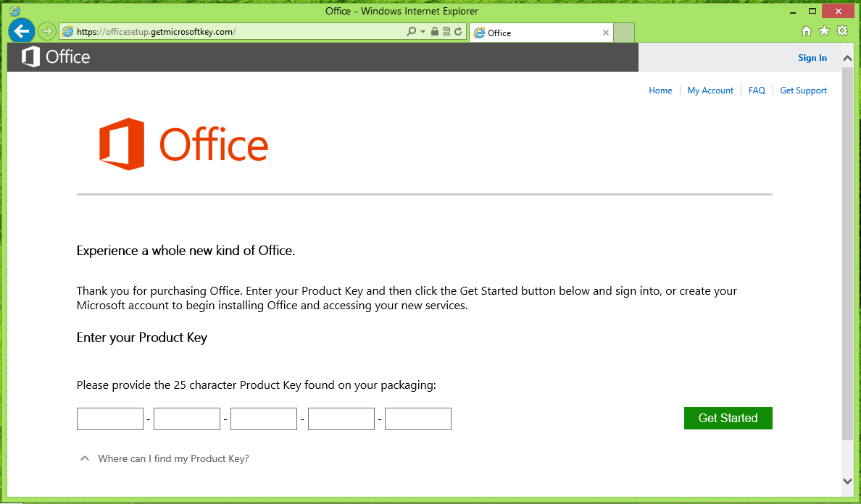Click the 'Enter your Product Key' heading
The width and height of the screenshot is (861, 504).
(141, 337)
